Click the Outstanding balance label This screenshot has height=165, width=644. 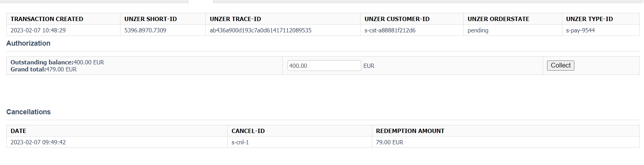(42, 62)
